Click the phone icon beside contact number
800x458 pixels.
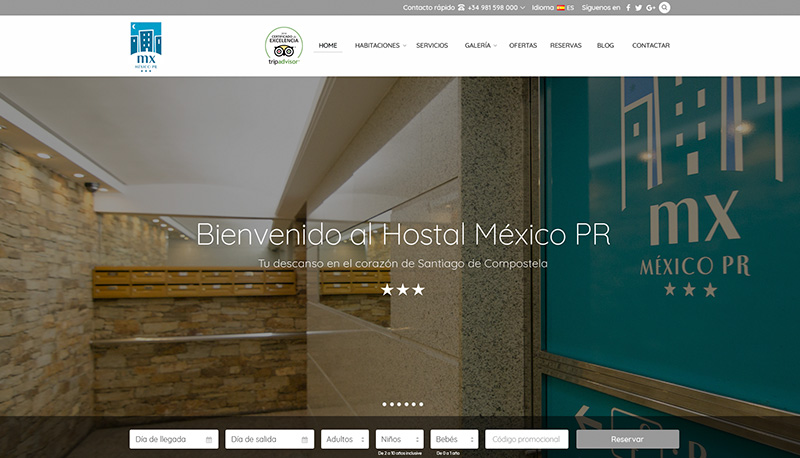click(461, 7)
